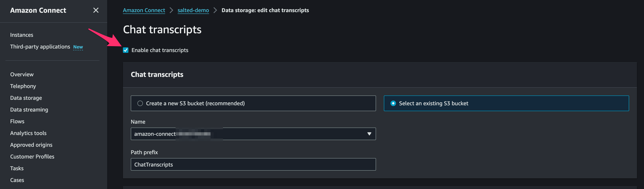
Task: Select Flows in the sidebar
Action: (17, 121)
